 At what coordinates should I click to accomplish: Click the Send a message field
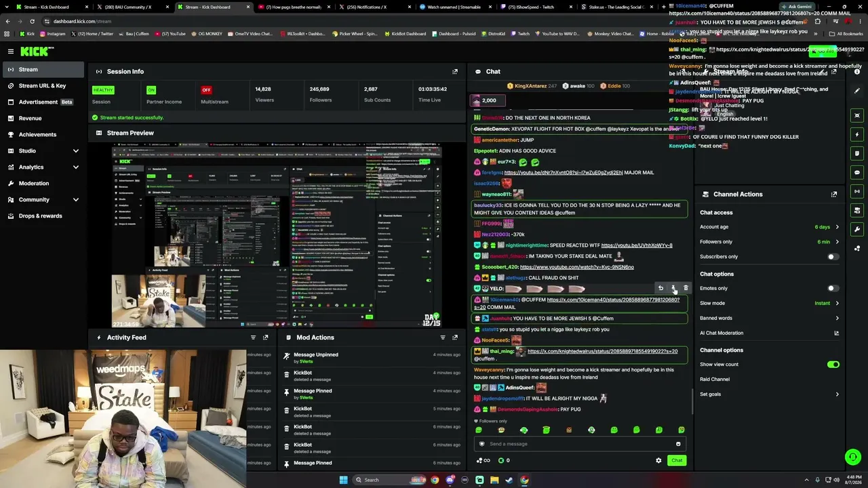pos(580,444)
